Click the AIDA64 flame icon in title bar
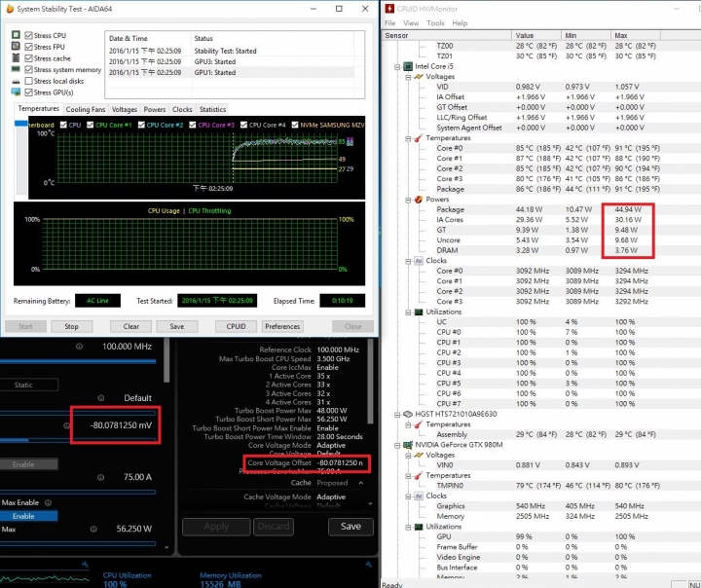The width and height of the screenshot is (701, 588). pos(10,9)
